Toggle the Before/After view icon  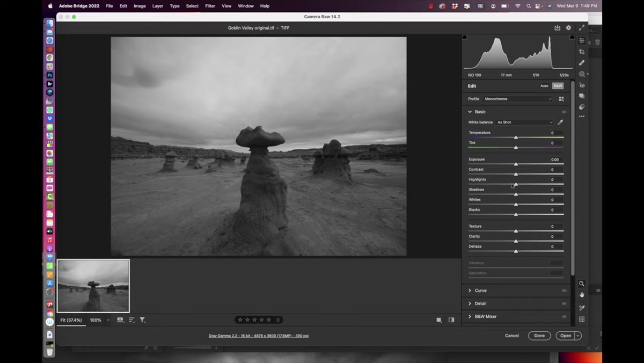(451, 320)
